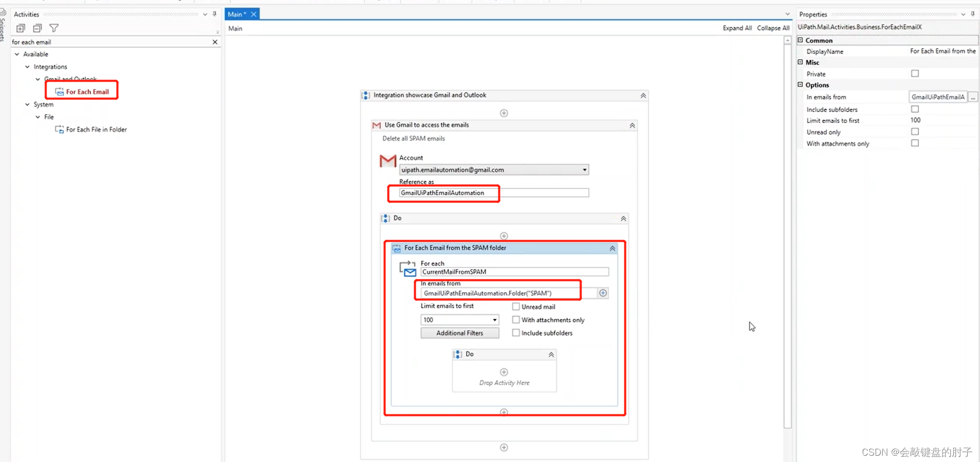
Task: Toggle With attachments only checkbox in activity
Action: 516,320
